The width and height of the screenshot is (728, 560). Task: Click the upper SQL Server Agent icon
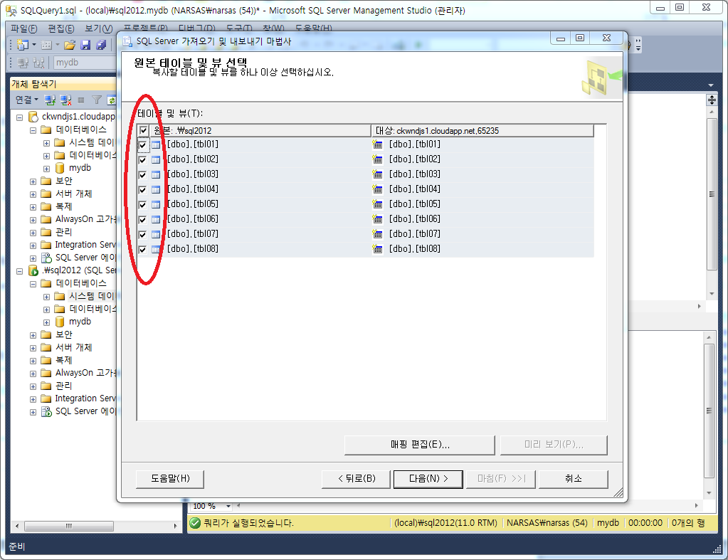coord(46,258)
